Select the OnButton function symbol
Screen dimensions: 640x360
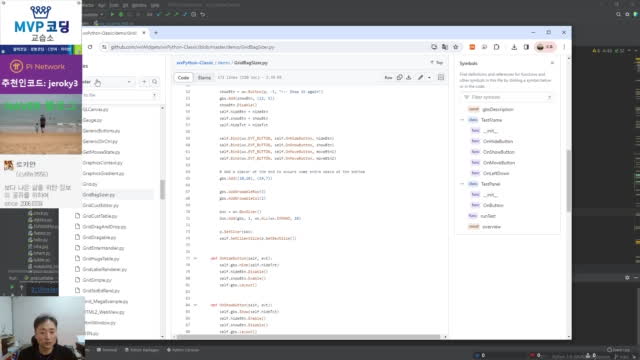click(493, 205)
